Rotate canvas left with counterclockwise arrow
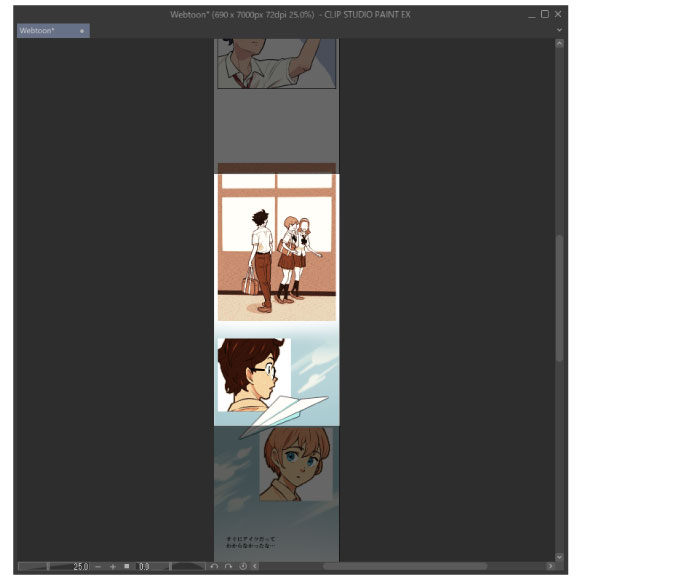 [214, 566]
